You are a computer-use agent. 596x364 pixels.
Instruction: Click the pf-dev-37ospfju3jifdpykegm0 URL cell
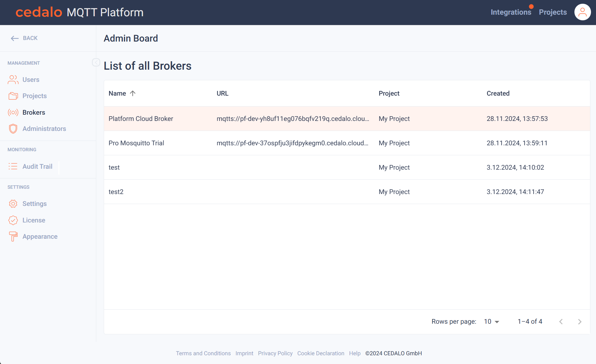[x=293, y=143]
